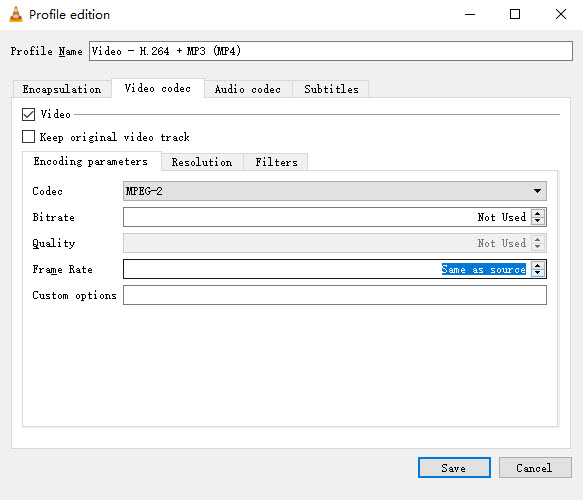Image resolution: width=583 pixels, height=500 pixels.
Task: Edit the Profile Name text field
Action: coord(331,51)
